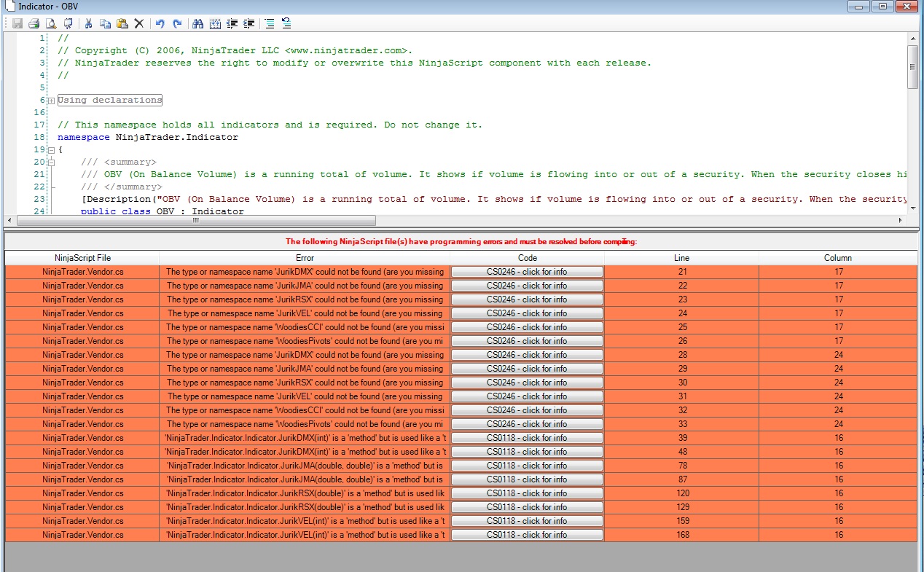Open Find with the binoculars icon

pyautogui.click(x=197, y=23)
